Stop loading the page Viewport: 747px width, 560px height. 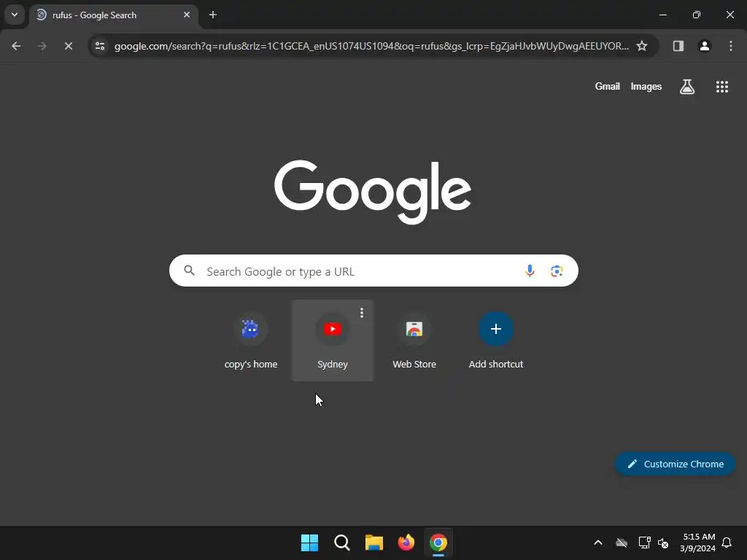pyautogui.click(x=69, y=46)
